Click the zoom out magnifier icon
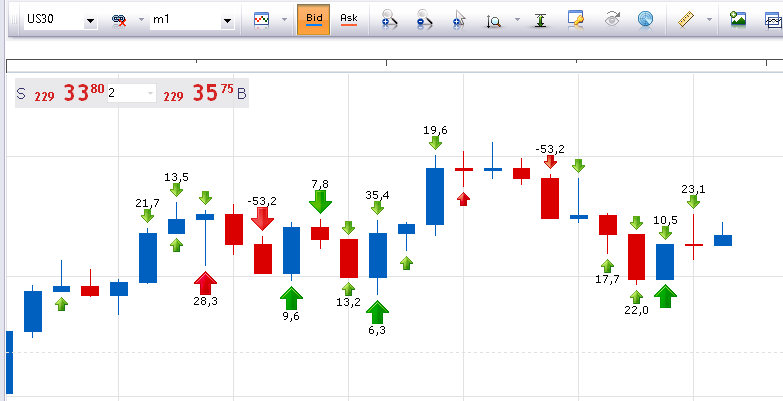The image size is (783, 401). coord(423,19)
